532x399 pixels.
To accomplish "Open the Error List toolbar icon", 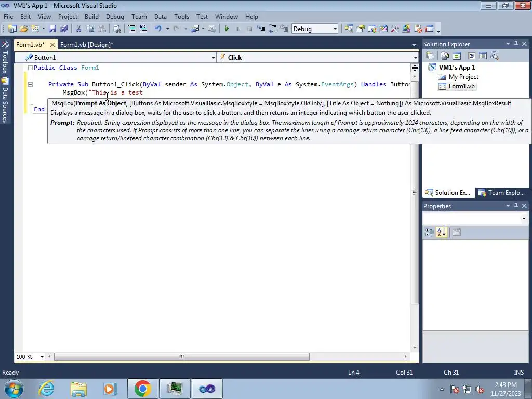I will 418,29.
